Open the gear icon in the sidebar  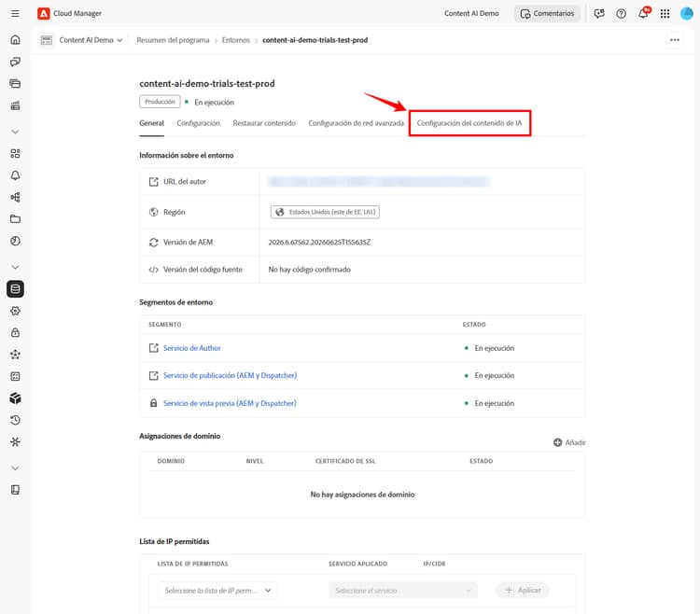click(15, 311)
